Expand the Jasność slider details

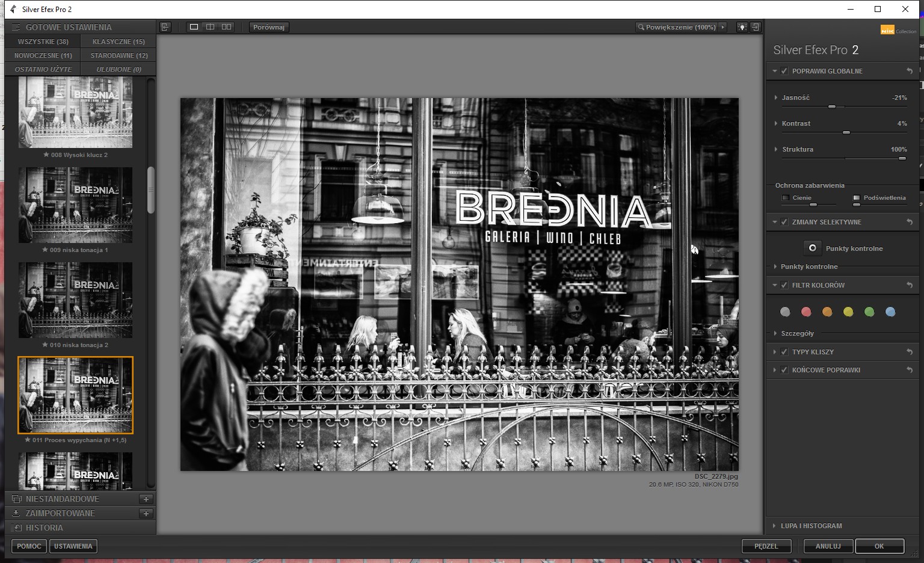[776, 97]
